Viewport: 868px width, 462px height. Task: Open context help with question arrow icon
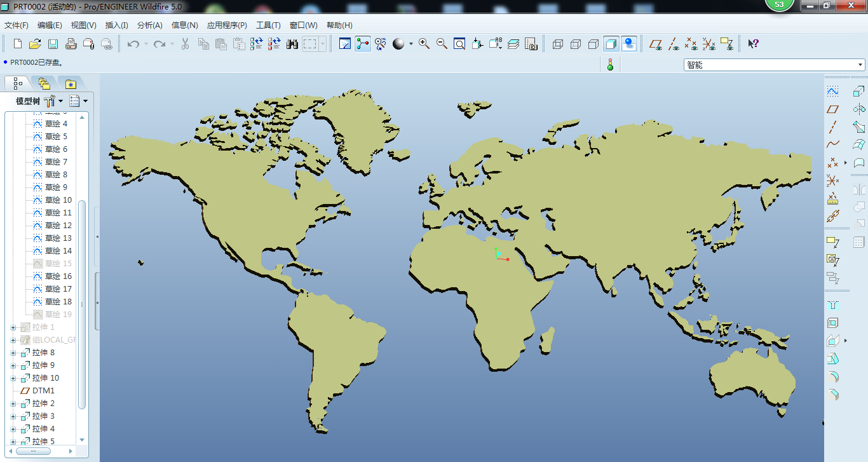click(753, 44)
